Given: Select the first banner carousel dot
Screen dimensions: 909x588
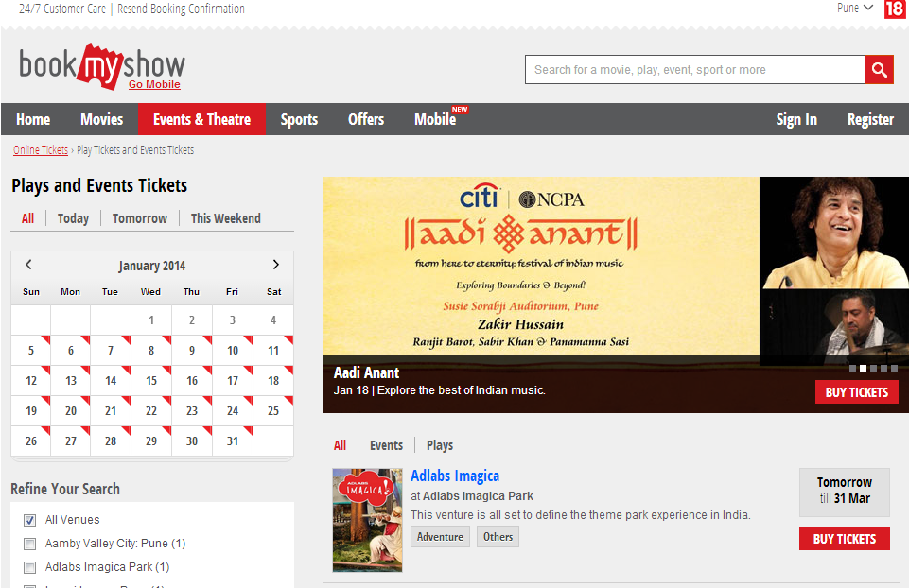Looking at the screenshot, I should (x=852, y=369).
